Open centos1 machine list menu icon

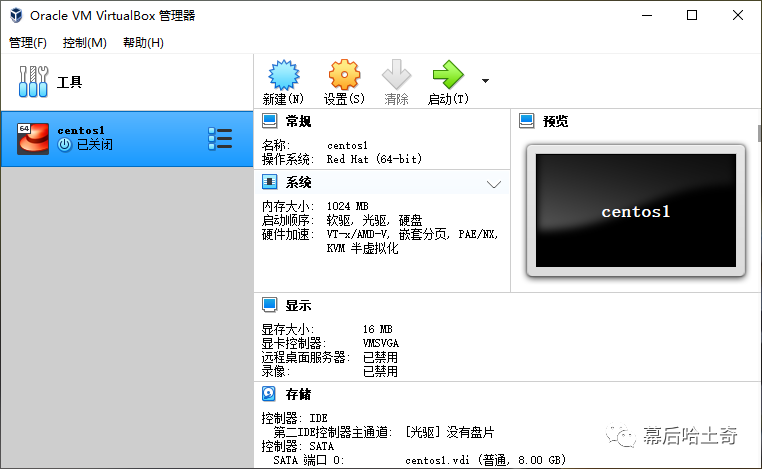(220, 139)
